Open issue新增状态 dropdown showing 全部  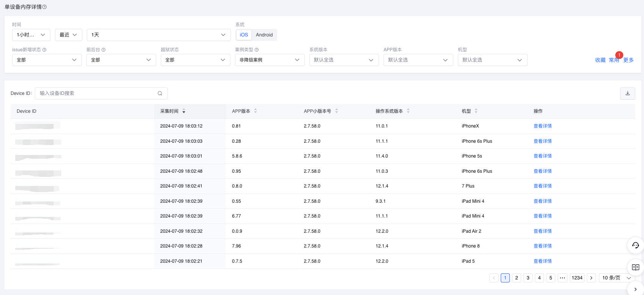point(47,60)
